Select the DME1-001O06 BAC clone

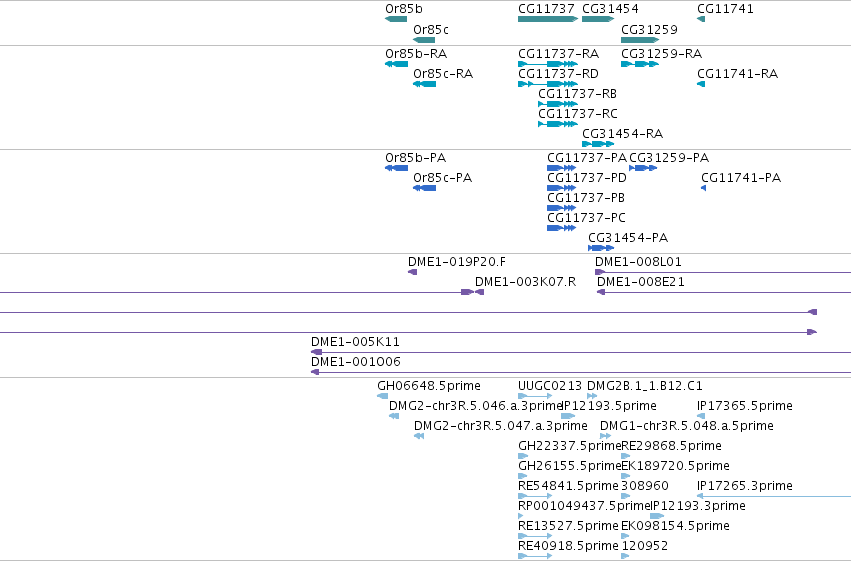[x=581, y=372]
